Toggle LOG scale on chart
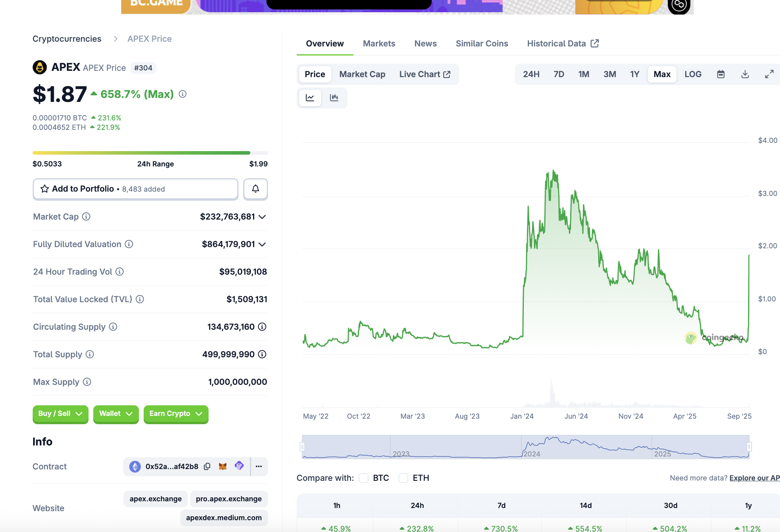Viewport: 780px width, 532px height. [x=693, y=74]
